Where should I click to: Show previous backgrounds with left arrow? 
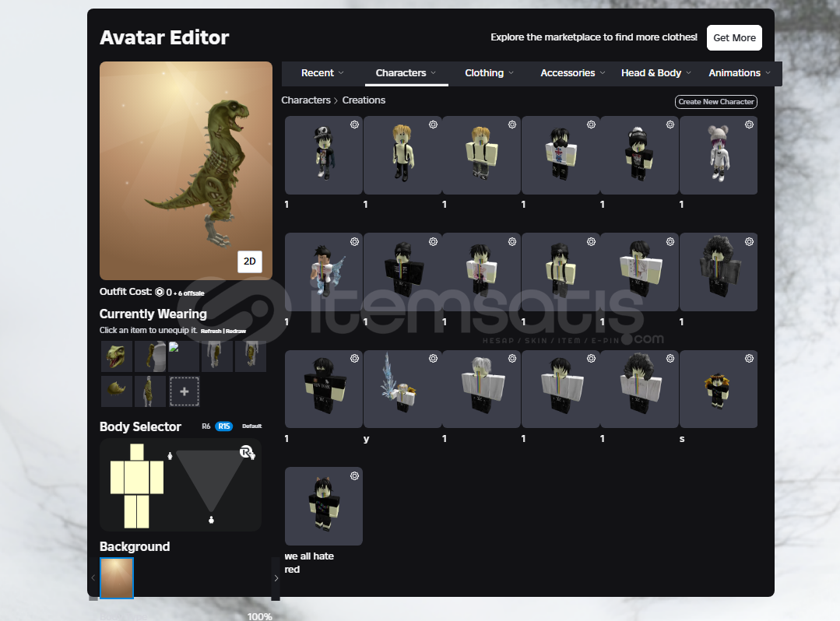pos(93,578)
